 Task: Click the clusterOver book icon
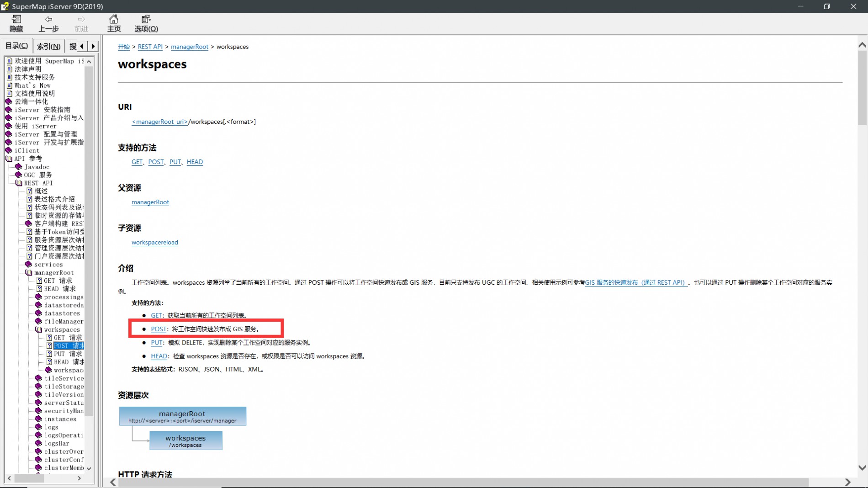click(x=39, y=451)
